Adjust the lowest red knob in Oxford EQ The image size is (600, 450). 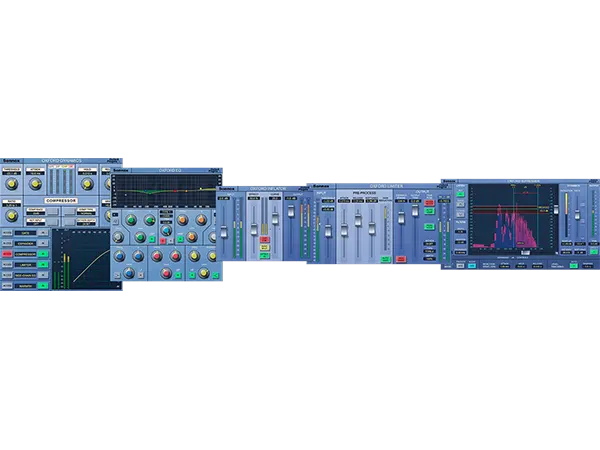(166, 273)
